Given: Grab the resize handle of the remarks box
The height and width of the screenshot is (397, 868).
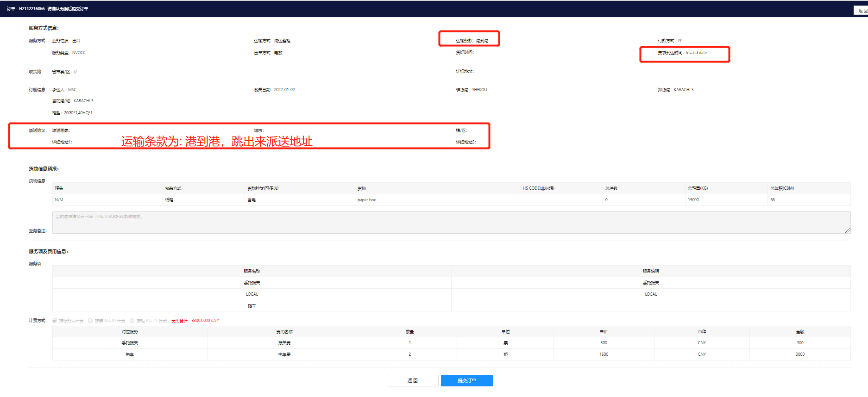Looking at the screenshot, I should [847, 230].
